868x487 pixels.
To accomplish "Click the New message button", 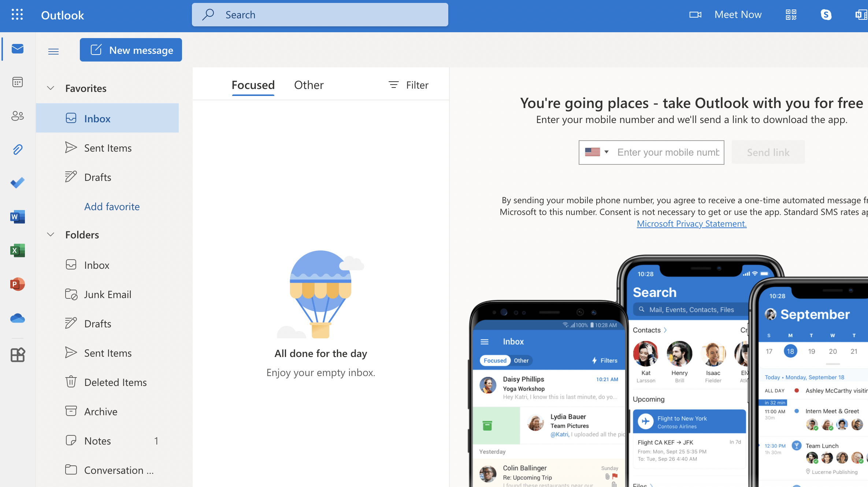I will (x=131, y=50).
